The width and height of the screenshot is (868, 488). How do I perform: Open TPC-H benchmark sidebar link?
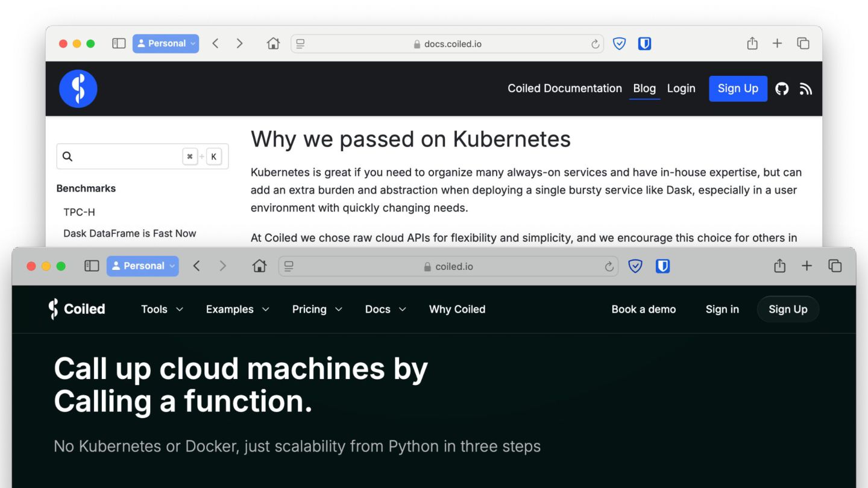[79, 212]
